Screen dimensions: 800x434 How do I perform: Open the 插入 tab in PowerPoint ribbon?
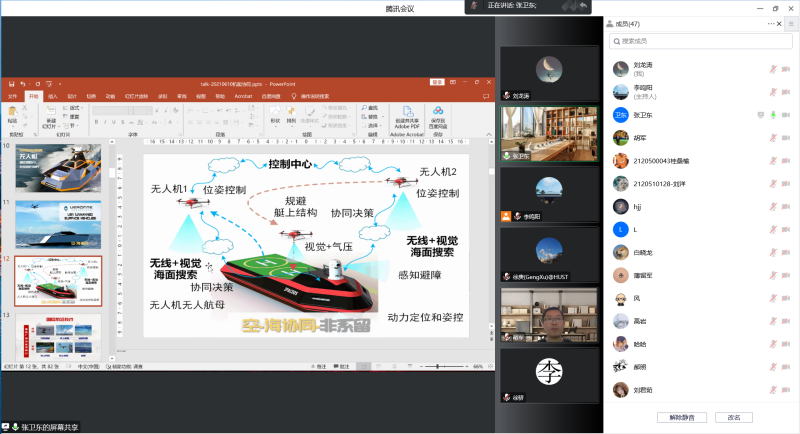coord(54,96)
